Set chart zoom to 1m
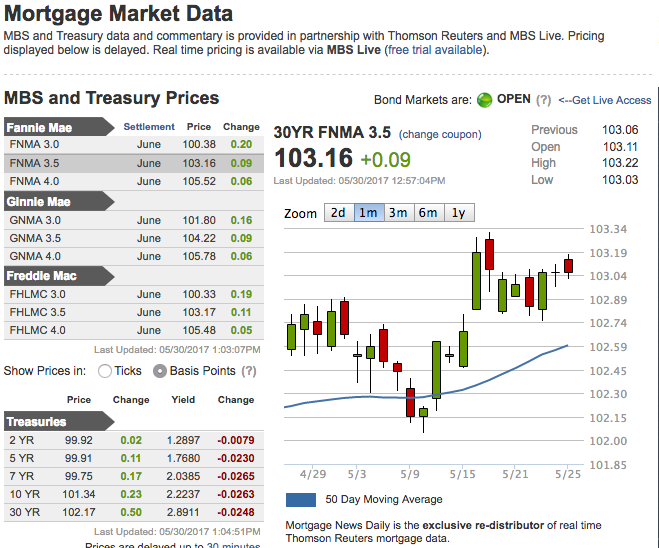Viewport: 659px width, 548px height. coord(369,213)
